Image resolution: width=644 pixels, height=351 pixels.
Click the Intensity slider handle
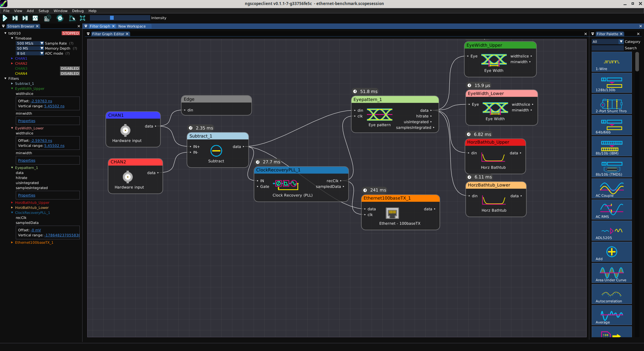click(x=112, y=18)
